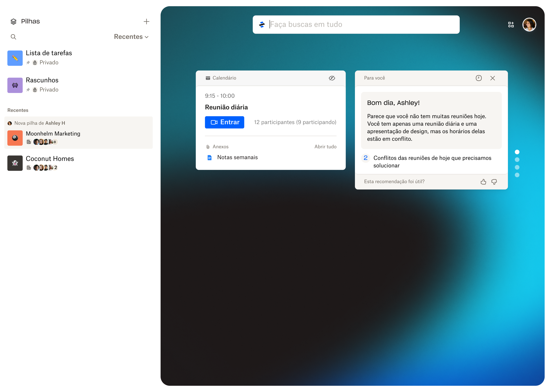The width and height of the screenshot is (551, 392).
Task: Click the add/plus icon next to Pilhas title
Action: pyautogui.click(x=146, y=21)
